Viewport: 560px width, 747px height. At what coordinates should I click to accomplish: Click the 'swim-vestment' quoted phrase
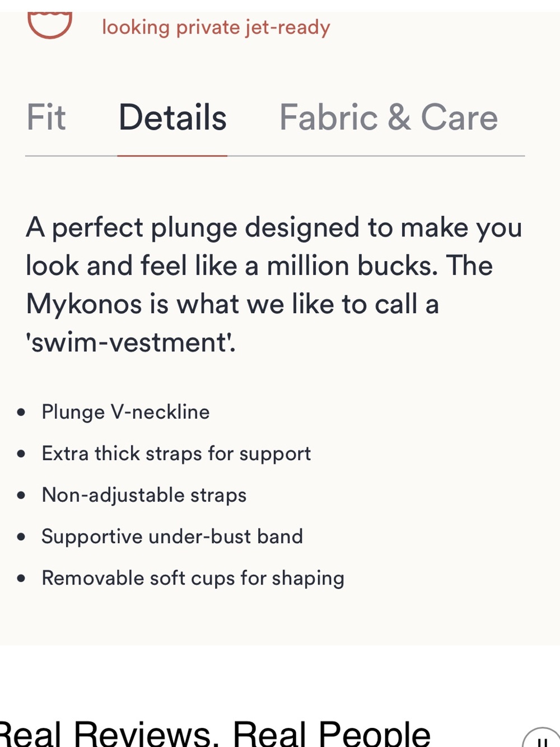click(x=130, y=342)
